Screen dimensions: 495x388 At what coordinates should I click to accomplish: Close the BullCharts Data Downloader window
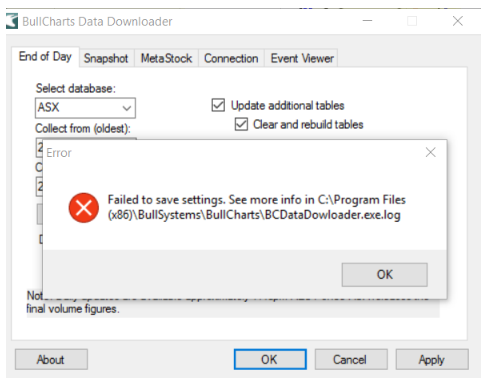tap(458, 21)
